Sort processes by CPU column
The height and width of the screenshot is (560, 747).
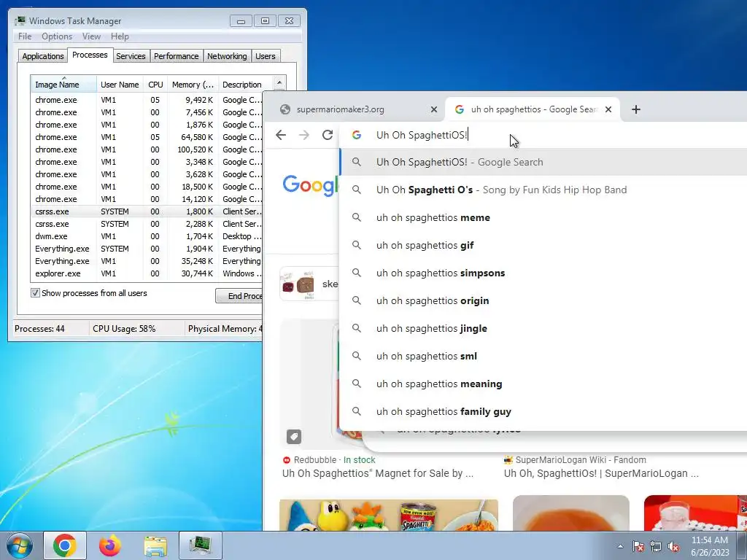tap(155, 85)
